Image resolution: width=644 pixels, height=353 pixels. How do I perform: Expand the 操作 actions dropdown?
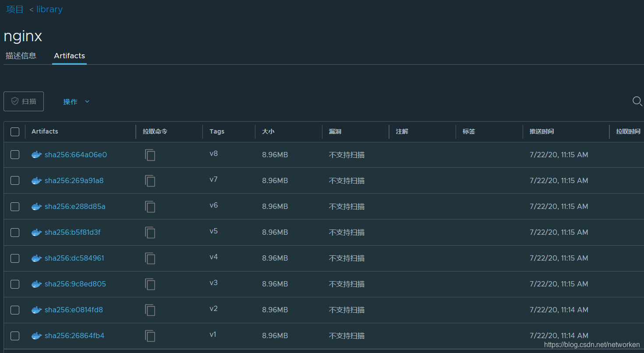76,102
